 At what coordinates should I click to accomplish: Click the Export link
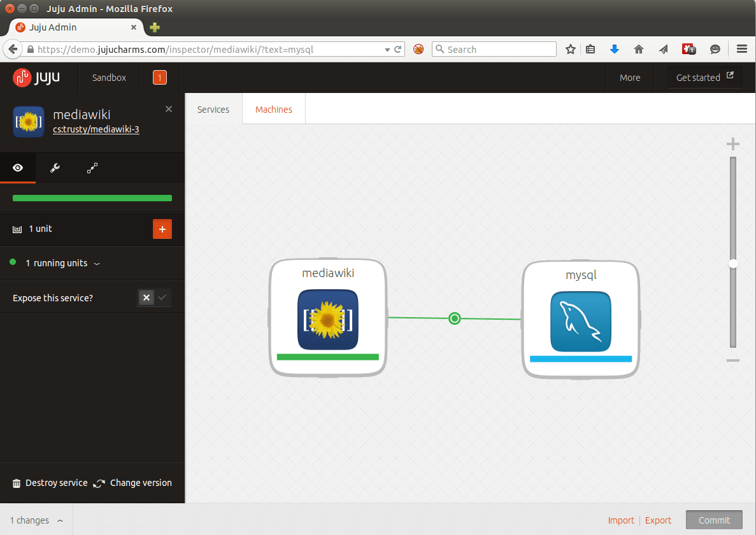pyautogui.click(x=658, y=520)
